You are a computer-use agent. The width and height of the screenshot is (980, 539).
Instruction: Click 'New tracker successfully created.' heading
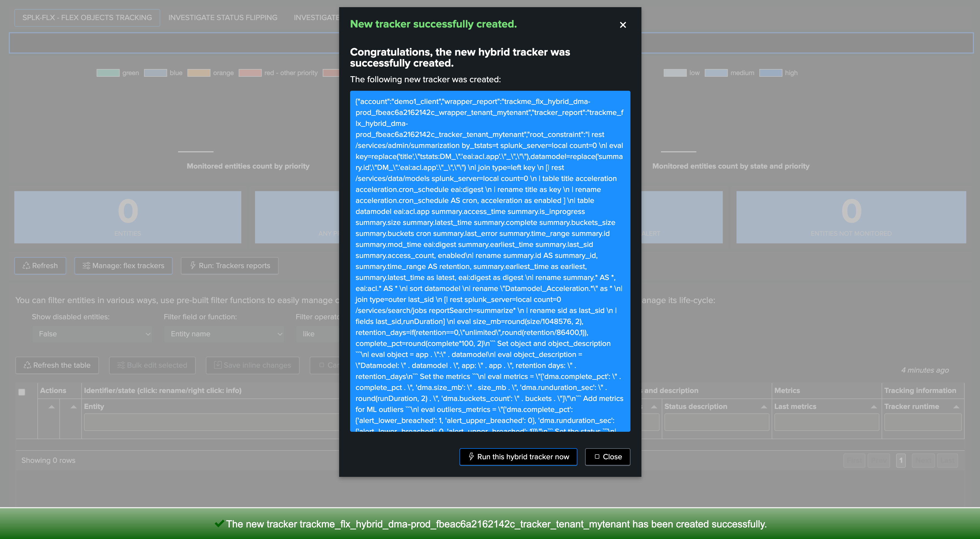[x=433, y=24]
